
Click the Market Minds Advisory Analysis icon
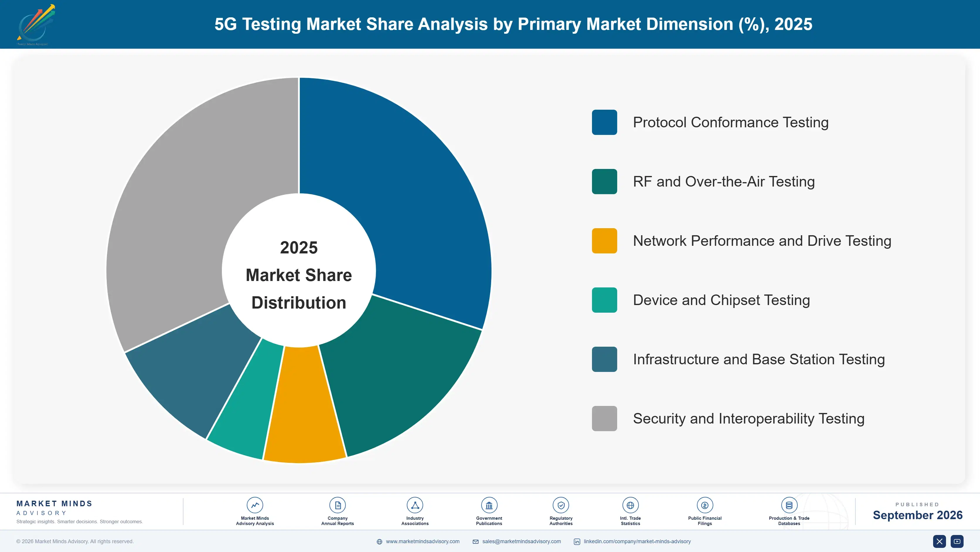point(255,505)
